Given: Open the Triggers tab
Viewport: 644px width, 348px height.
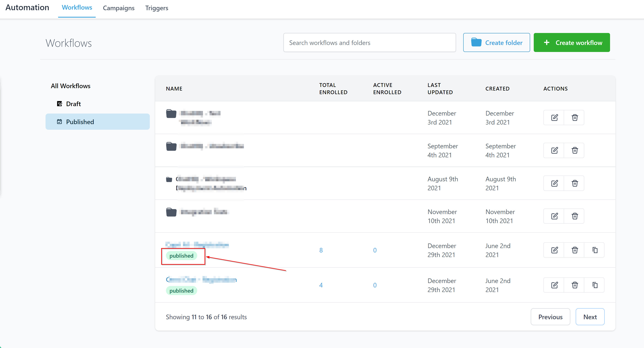Looking at the screenshot, I should click(x=156, y=8).
